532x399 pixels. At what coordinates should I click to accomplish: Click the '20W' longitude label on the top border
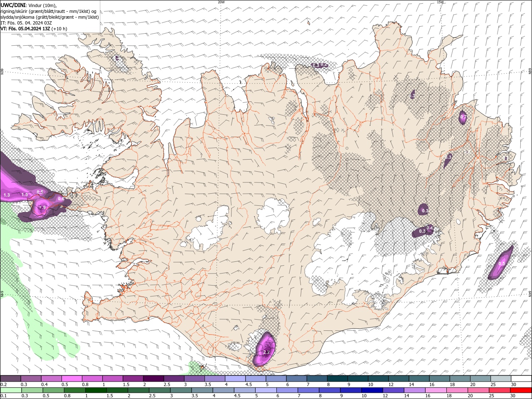click(x=221, y=2)
